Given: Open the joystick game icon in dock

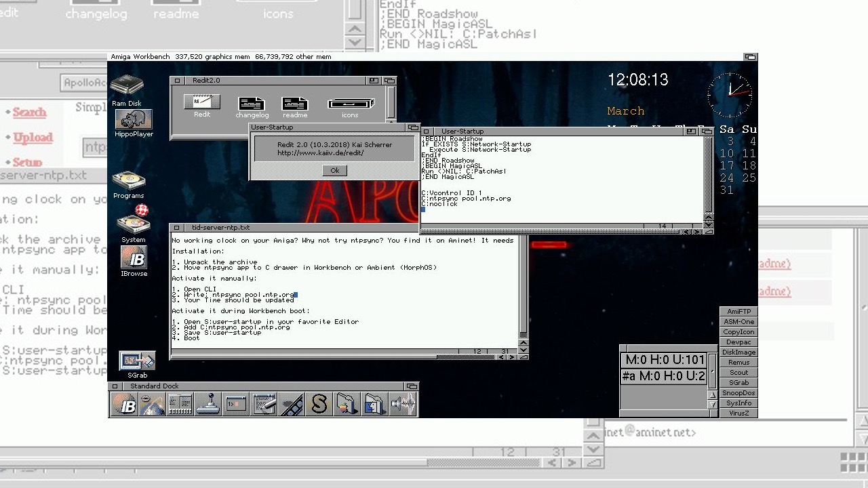Looking at the screenshot, I should (x=208, y=405).
